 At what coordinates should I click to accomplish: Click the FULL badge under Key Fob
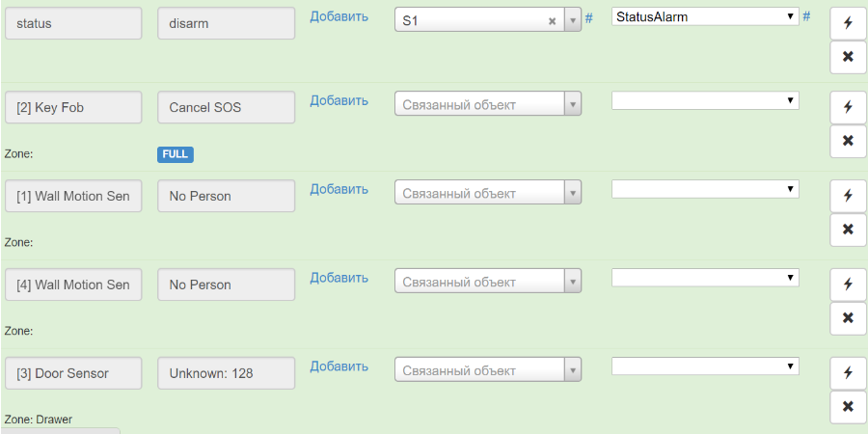coord(176,154)
